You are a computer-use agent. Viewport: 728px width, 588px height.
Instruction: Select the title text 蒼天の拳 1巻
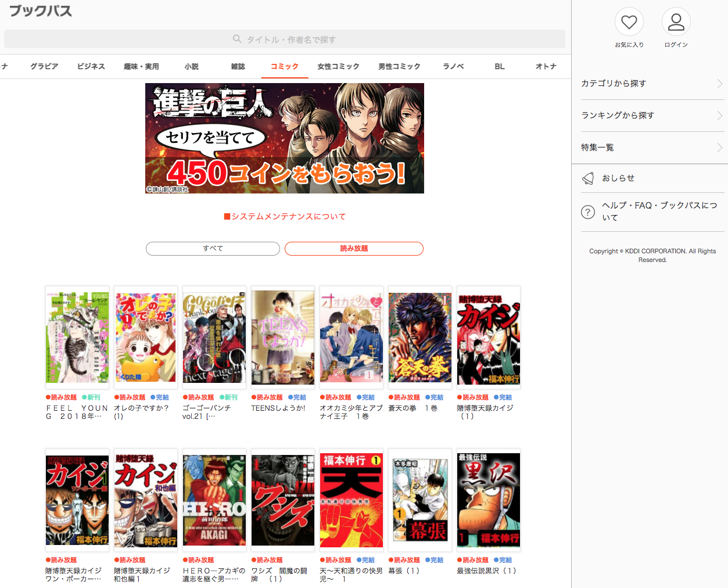click(x=413, y=408)
